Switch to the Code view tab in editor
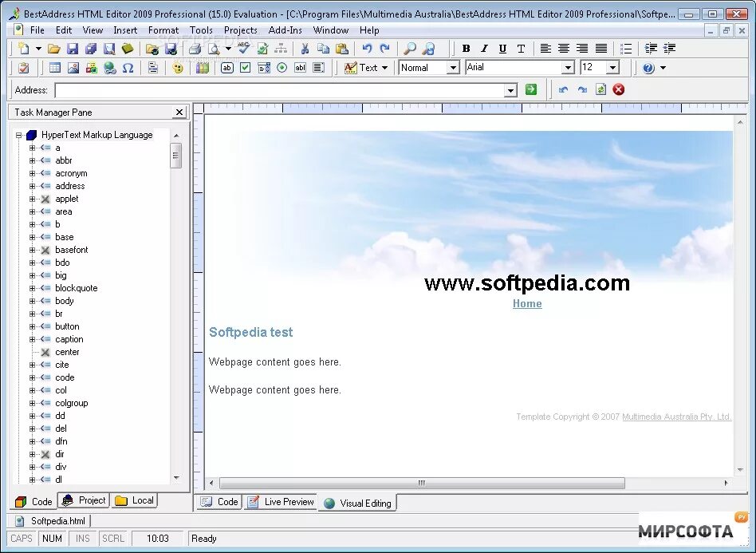This screenshot has height=553, width=756. [219, 502]
